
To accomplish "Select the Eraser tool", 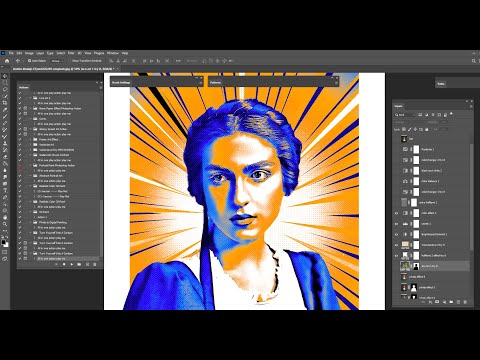I will pos(5,157).
